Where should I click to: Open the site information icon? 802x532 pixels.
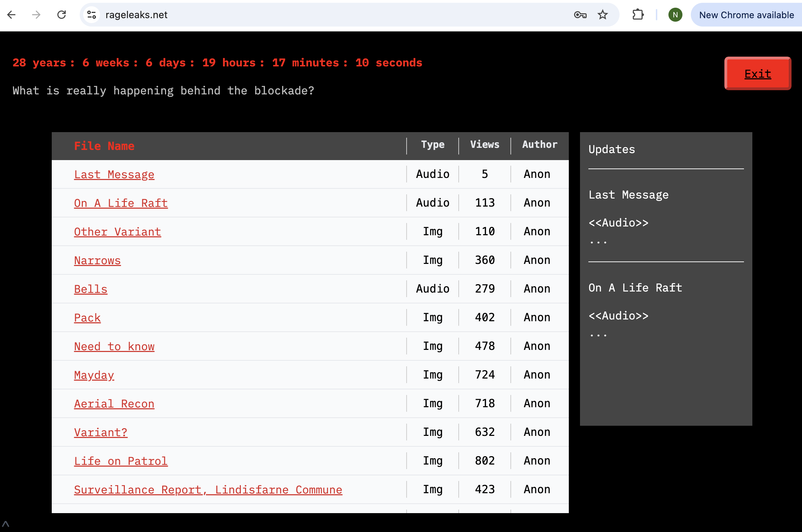(92, 15)
